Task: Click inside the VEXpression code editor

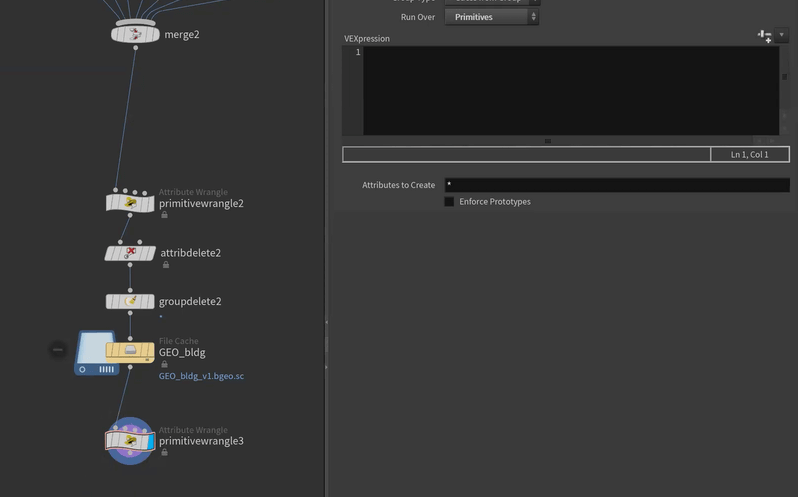Action: 570,90
